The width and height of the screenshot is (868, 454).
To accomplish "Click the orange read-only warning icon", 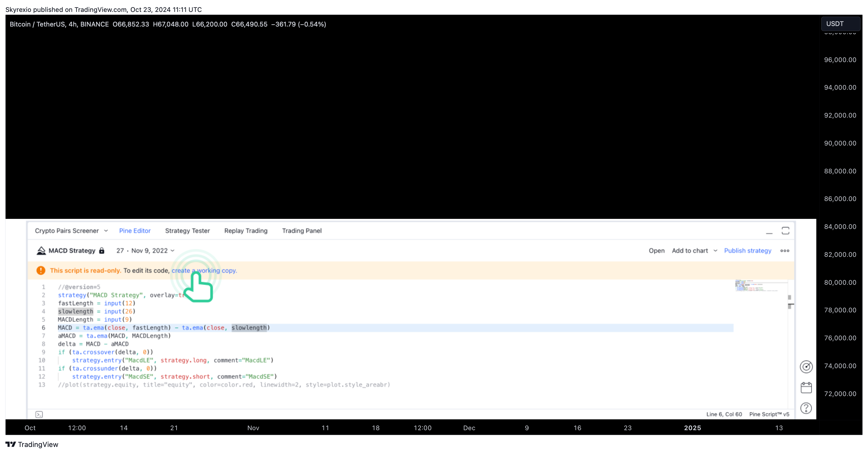I will click(41, 271).
